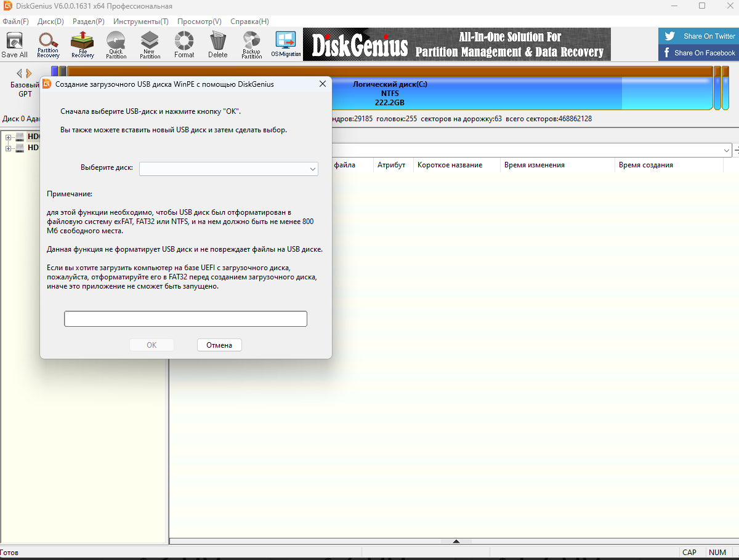Image resolution: width=739 pixels, height=560 pixels.
Task: Go to the next disk with the right arrow
Action: [x=28, y=73]
